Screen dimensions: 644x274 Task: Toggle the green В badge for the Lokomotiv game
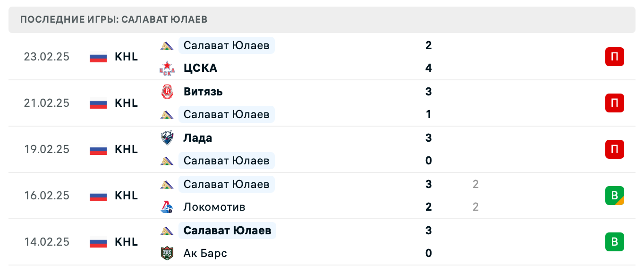(614, 196)
